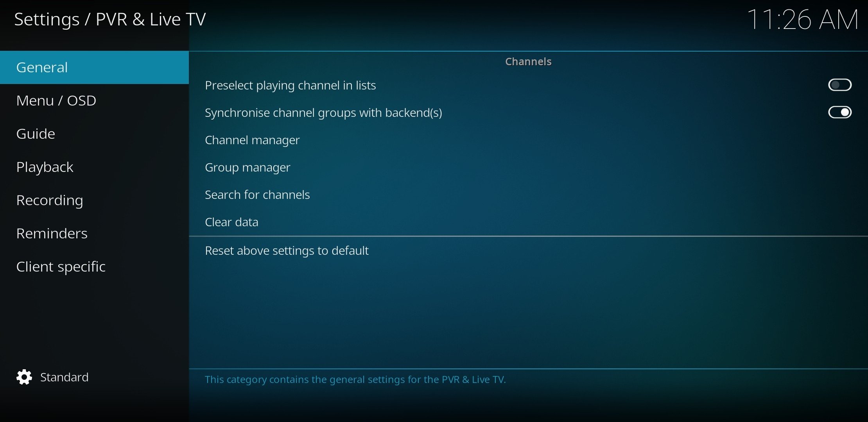
Task: Select Guide tab in left sidebar
Action: (35, 133)
